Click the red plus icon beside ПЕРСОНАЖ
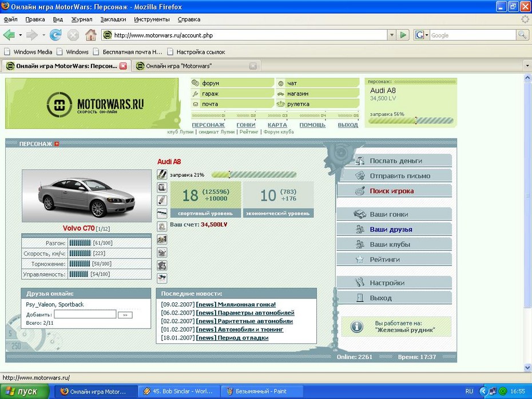 tap(57, 143)
